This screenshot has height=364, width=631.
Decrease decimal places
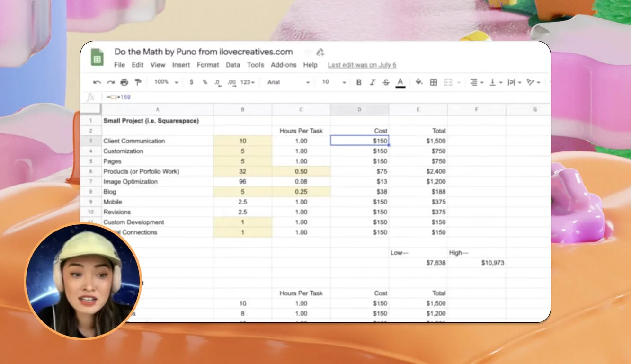click(x=218, y=82)
